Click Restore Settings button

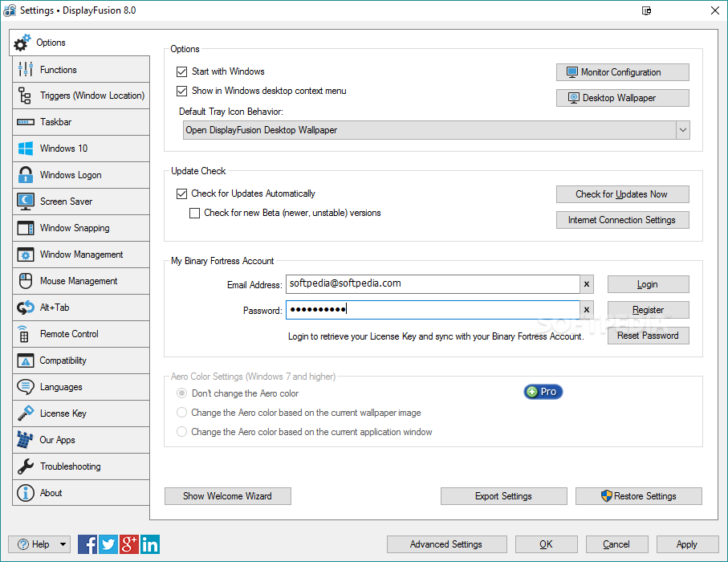coord(639,496)
